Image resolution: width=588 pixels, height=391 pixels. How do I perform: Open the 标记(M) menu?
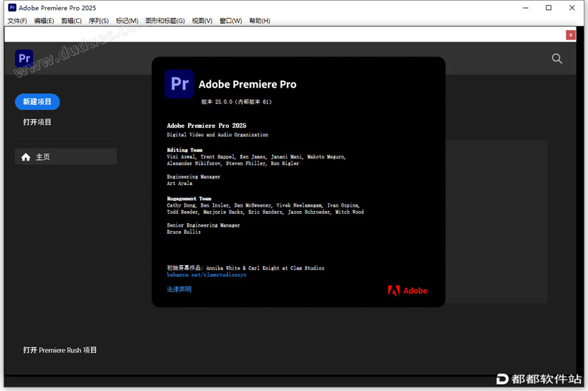tap(127, 21)
